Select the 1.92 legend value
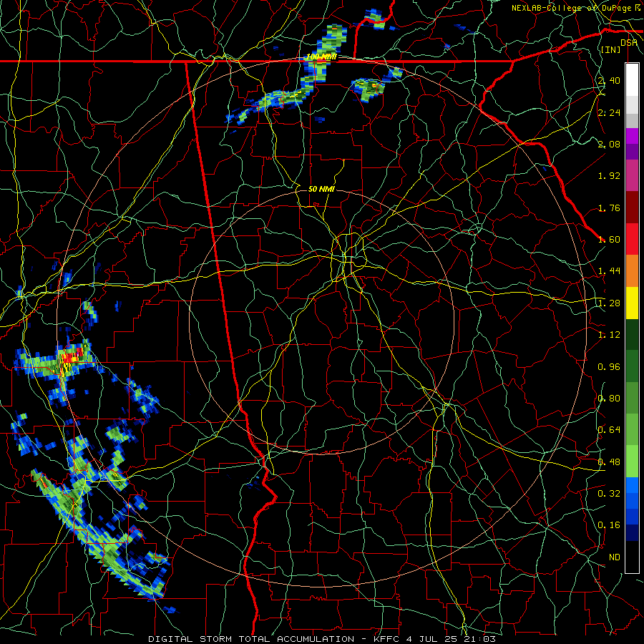Viewport: 644px width, 644px height. [x=609, y=176]
